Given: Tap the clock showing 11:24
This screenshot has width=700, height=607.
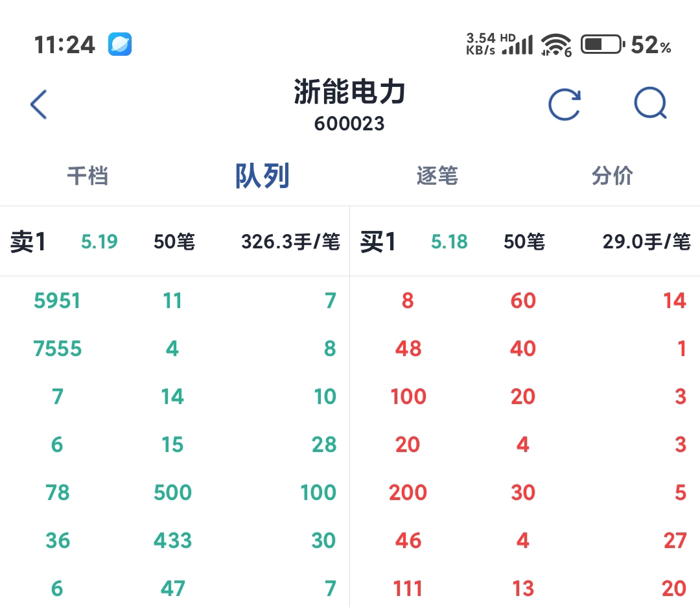Looking at the screenshot, I should point(65,45).
